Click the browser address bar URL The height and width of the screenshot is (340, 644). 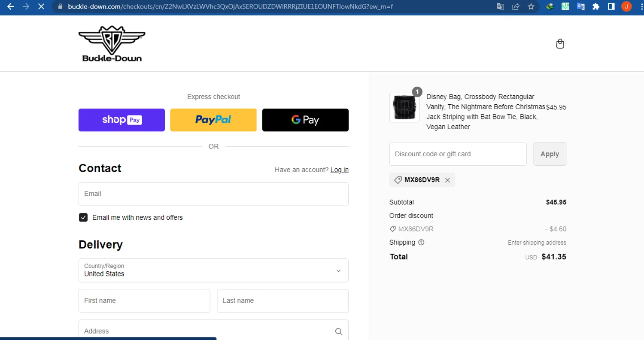pyautogui.click(x=230, y=6)
